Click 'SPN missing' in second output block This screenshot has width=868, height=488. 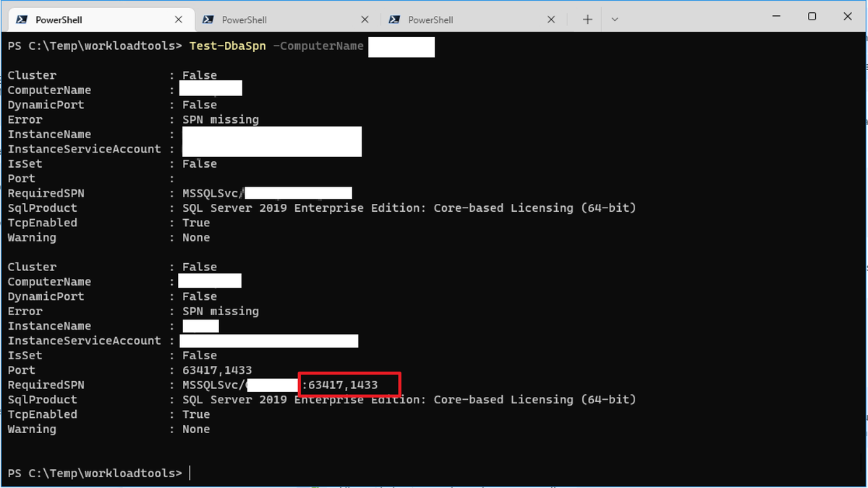click(x=221, y=311)
